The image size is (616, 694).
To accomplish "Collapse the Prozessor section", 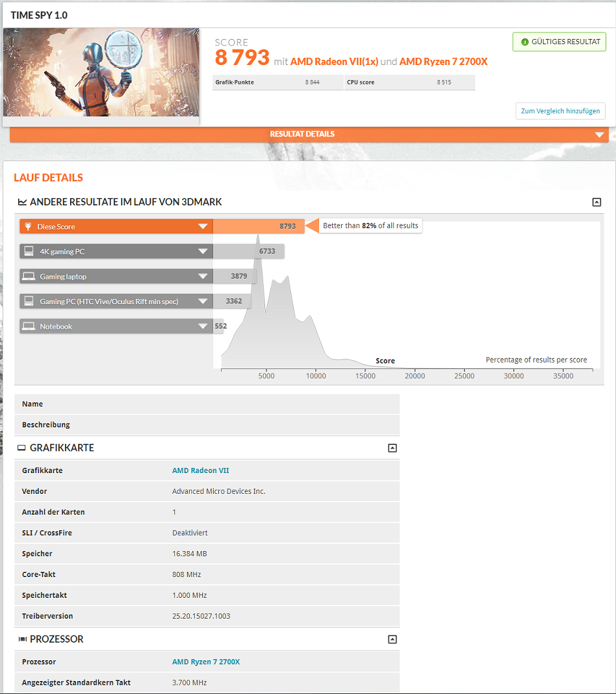I will pos(392,639).
